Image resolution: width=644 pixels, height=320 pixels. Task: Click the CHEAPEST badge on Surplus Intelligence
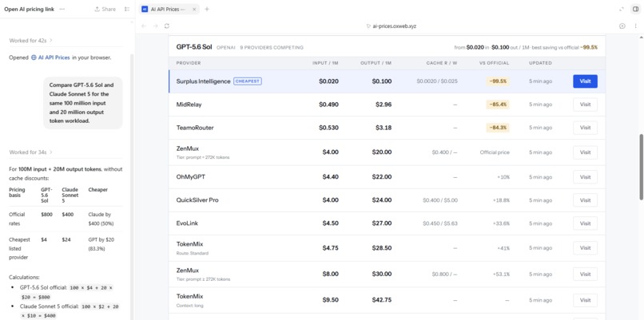pyautogui.click(x=248, y=81)
